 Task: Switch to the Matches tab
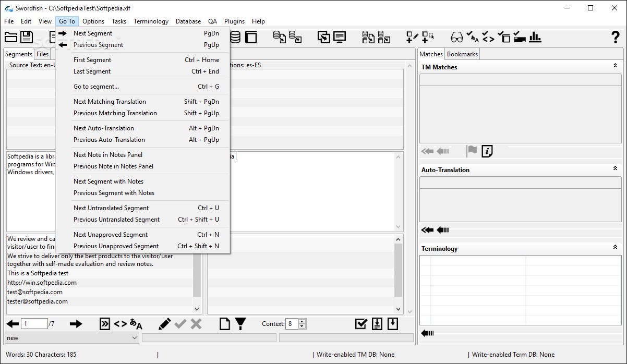pos(431,54)
